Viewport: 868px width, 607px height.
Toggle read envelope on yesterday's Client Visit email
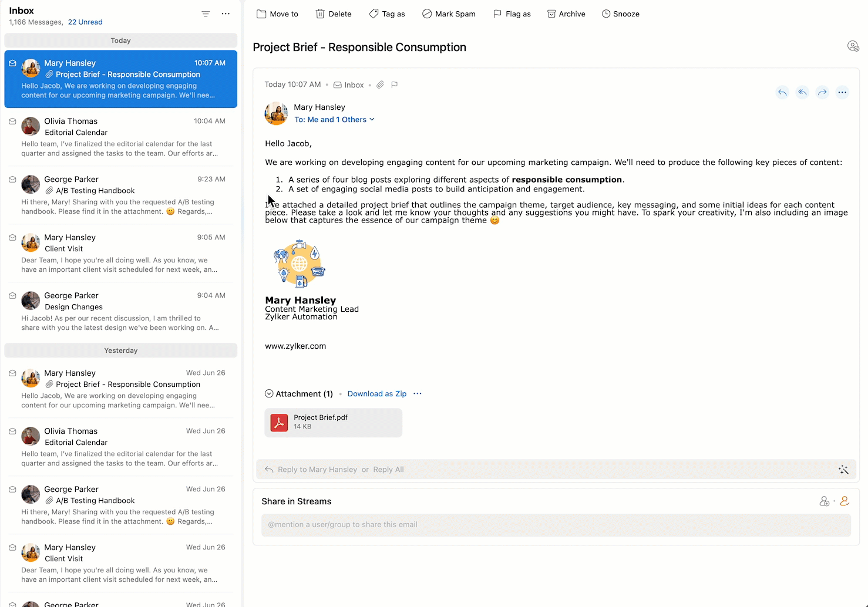12,547
